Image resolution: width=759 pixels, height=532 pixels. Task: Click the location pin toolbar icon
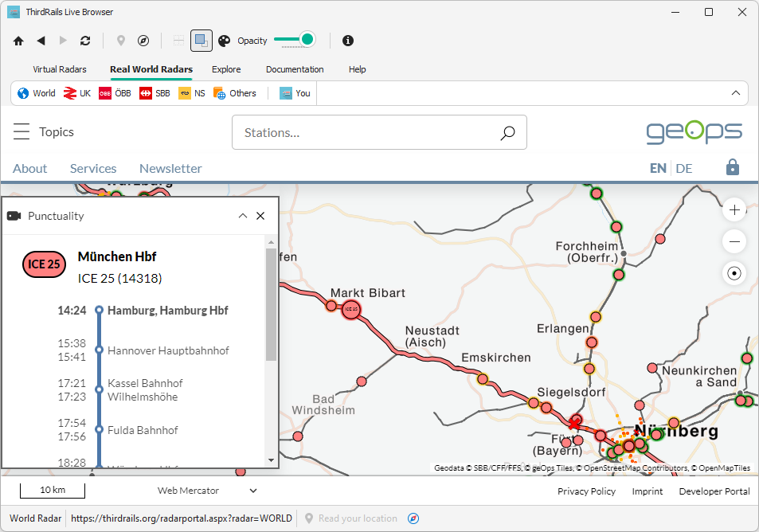pyautogui.click(x=121, y=41)
